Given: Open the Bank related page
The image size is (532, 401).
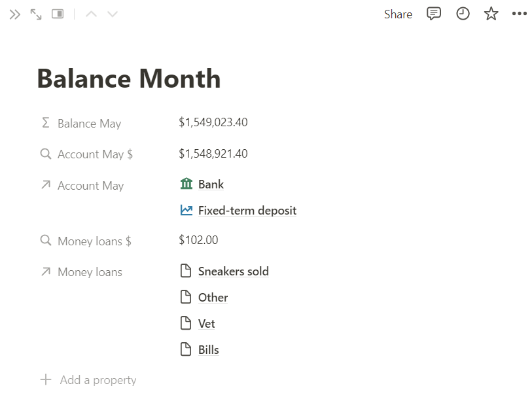Looking at the screenshot, I should [211, 184].
